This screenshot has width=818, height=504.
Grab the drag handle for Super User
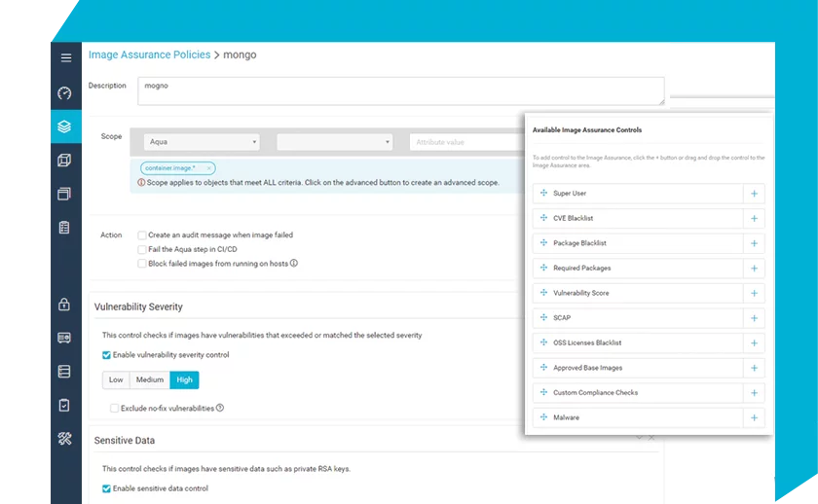tap(543, 193)
